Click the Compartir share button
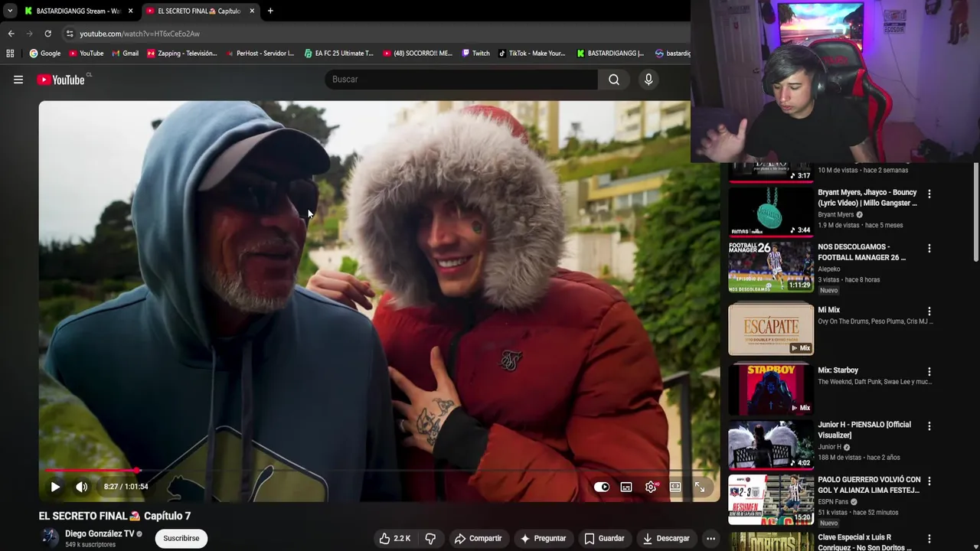Viewport: 980px width, 551px height. tap(478, 539)
